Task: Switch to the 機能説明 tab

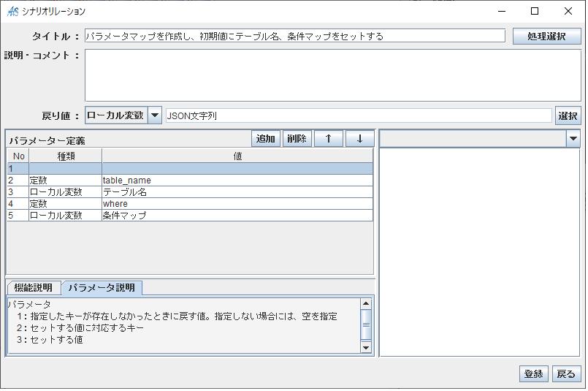Action: tap(34, 287)
